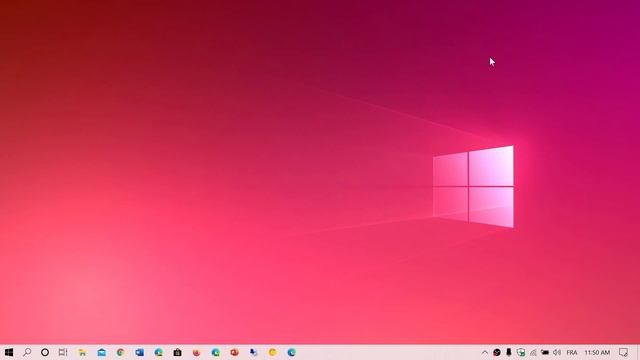Change the FRA input language
640x360 pixels.
572,352
